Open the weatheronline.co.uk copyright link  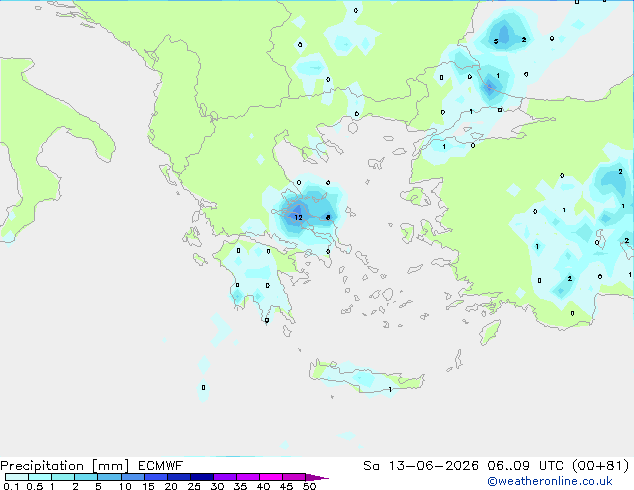click(550, 481)
